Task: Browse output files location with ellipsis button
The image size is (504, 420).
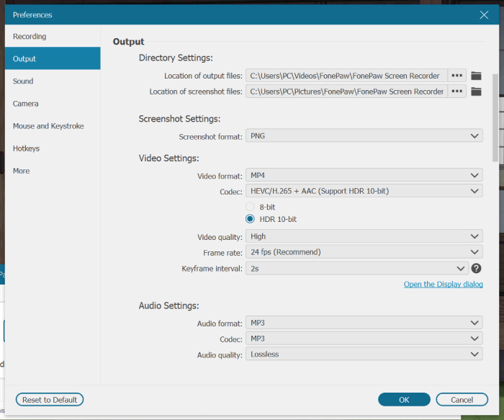Action: pos(456,76)
